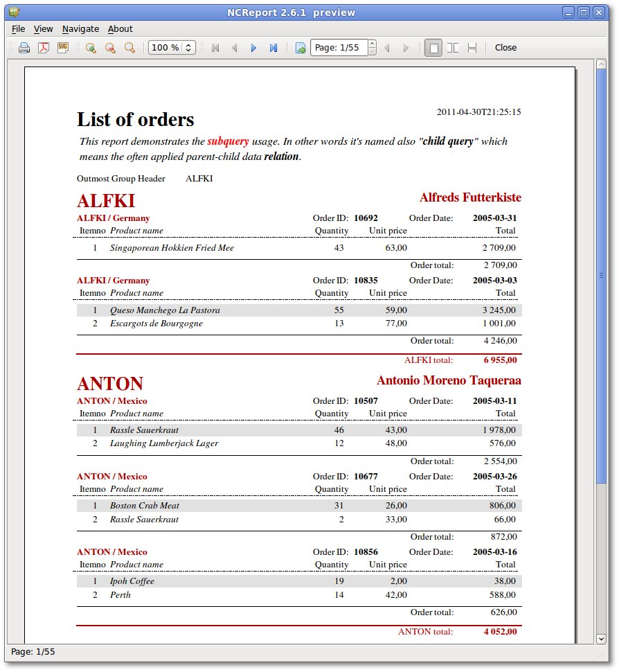This screenshot has width=619, height=672.
Task: Switch to continuous page view
Action: tap(472, 48)
